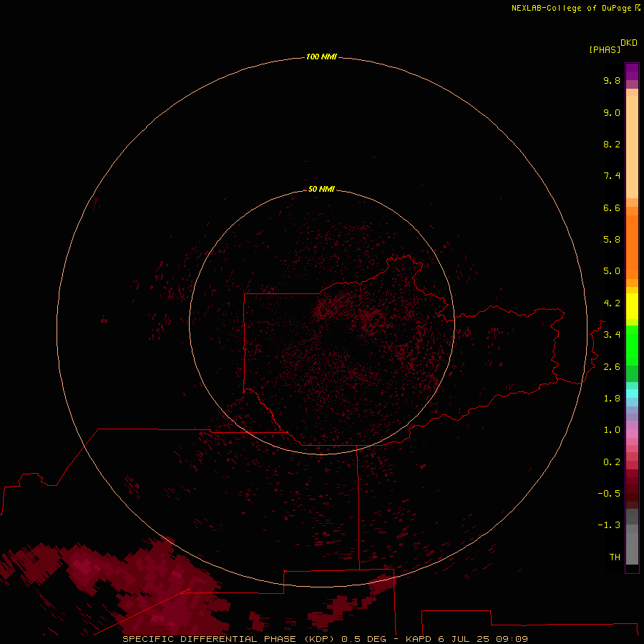Select the 8.2 legend value
Screen dimensions: 644x644
click(x=612, y=145)
